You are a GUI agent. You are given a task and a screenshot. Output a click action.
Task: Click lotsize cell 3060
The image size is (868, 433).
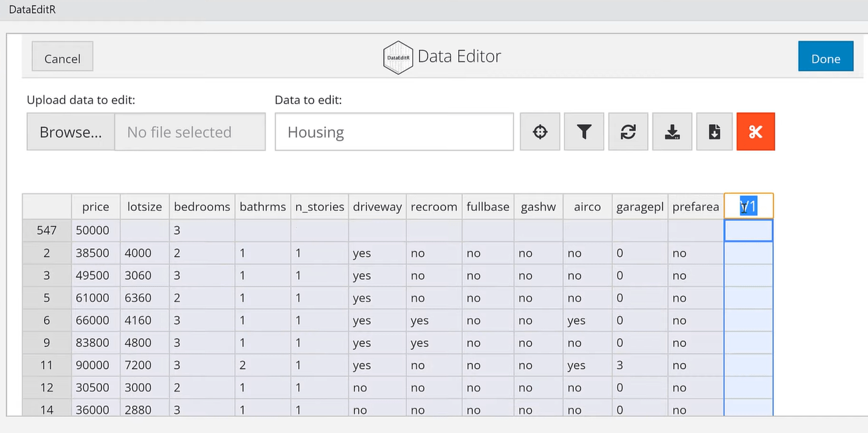point(145,276)
